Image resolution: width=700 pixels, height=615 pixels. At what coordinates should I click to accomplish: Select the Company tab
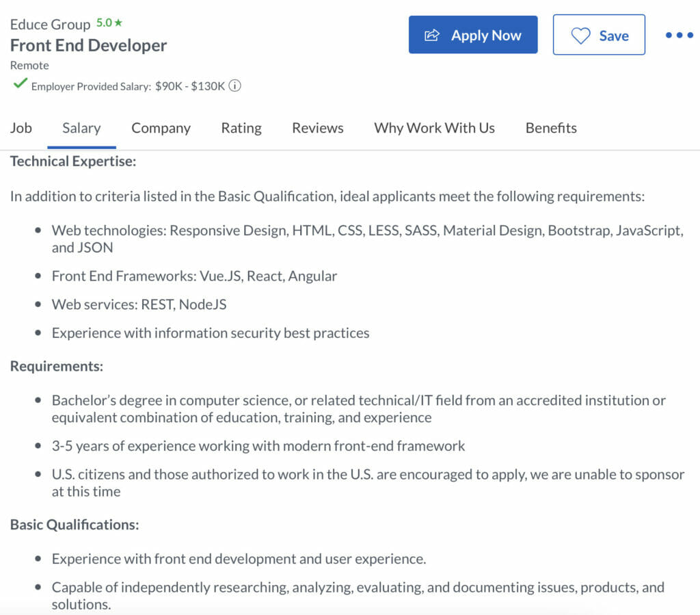click(x=161, y=128)
